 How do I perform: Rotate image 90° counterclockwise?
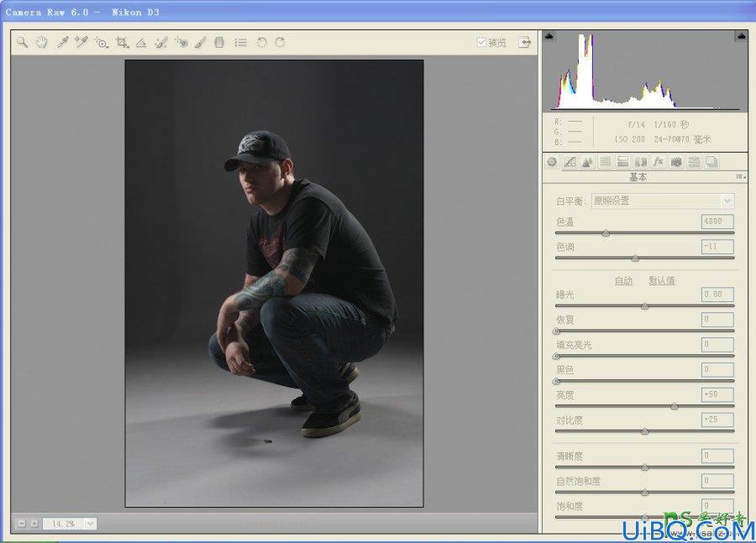pos(261,43)
